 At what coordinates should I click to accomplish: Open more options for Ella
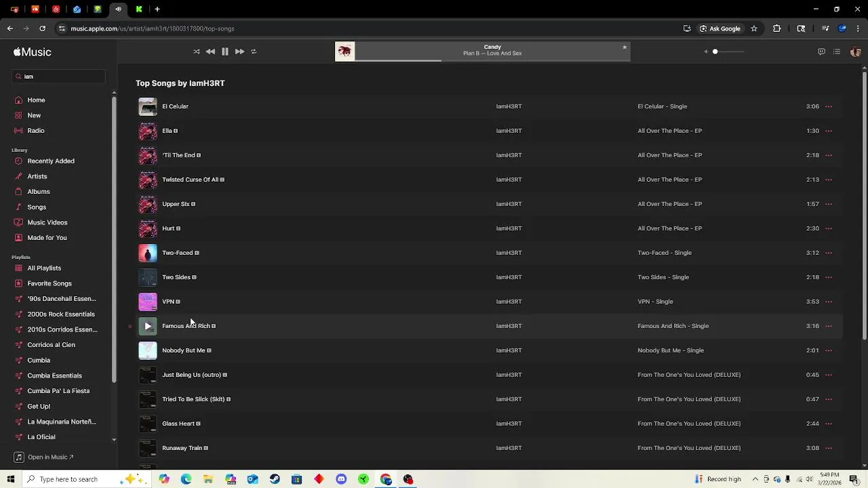click(829, 131)
